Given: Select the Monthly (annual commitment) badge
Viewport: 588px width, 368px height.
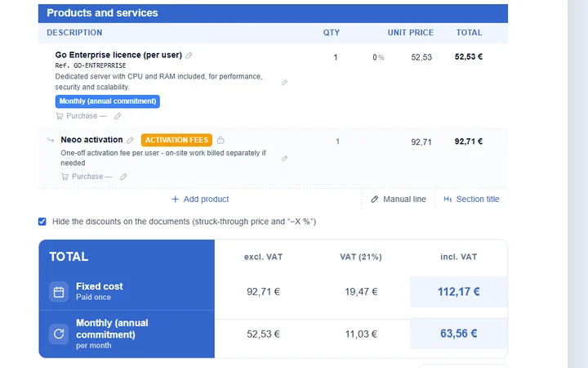Looking at the screenshot, I should point(108,101).
